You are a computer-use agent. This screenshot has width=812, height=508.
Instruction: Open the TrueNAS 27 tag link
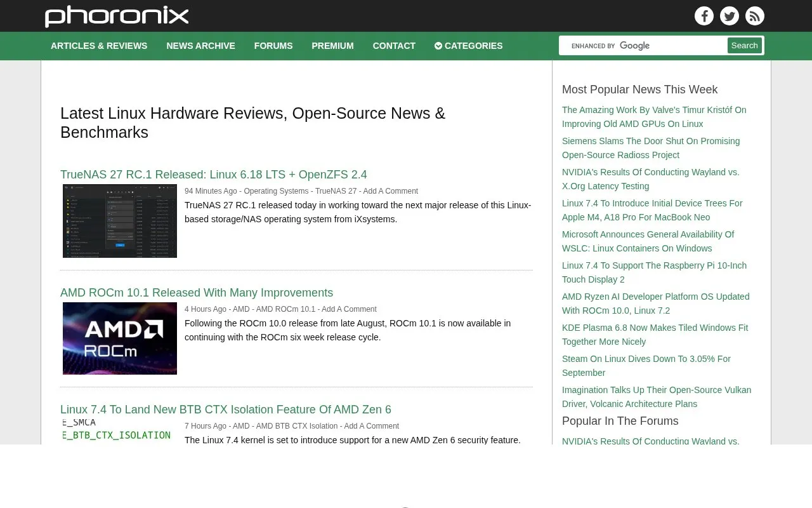pyautogui.click(x=336, y=191)
